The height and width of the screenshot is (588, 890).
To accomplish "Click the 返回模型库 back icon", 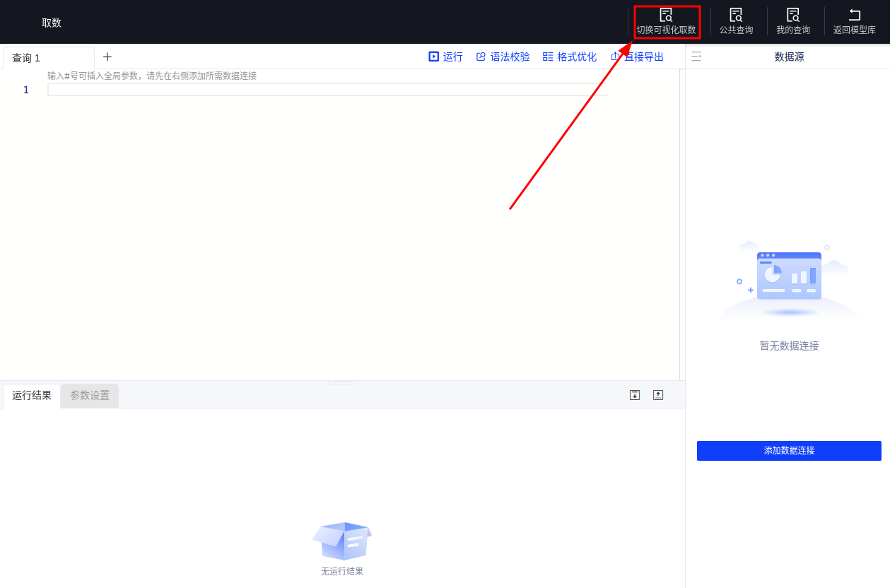I will pos(854,15).
